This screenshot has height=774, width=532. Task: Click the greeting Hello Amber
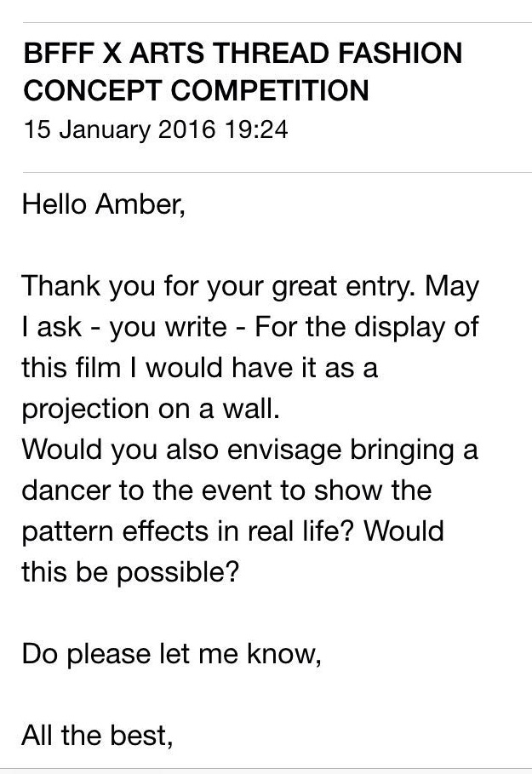[x=104, y=204]
